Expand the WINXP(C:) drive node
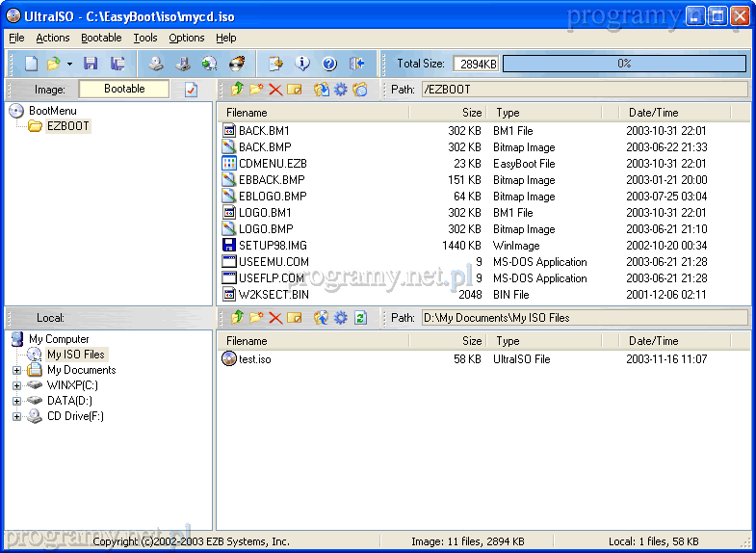Screen dimensions: 756x553 click(16, 385)
